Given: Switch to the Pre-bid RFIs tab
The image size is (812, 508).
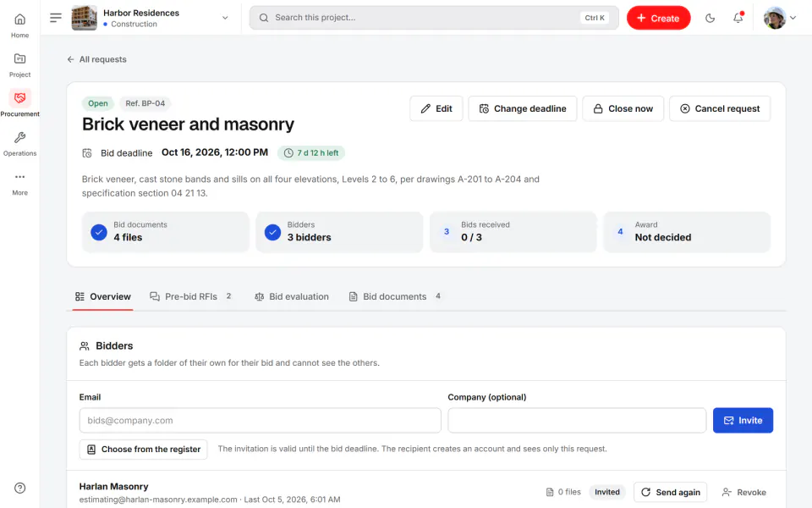Looking at the screenshot, I should (x=190, y=296).
